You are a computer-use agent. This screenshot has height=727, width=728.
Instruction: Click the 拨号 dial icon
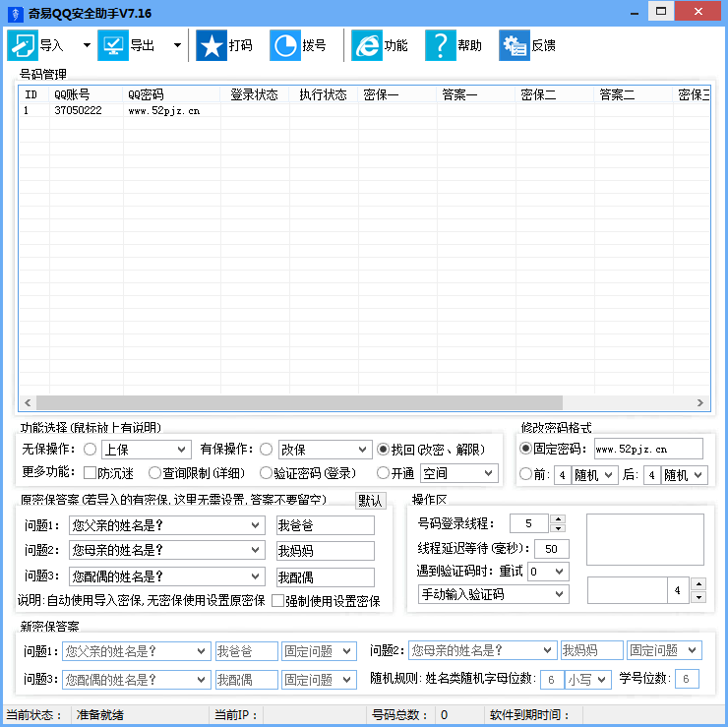(285, 45)
